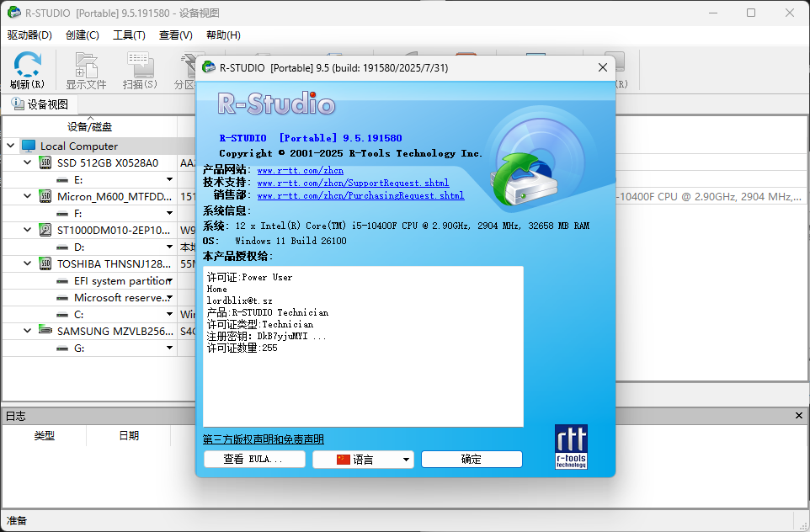The height and width of the screenshot is (532, 810).
Task: Open the SupportRequest.shtml support link
Action: (353, 183)
